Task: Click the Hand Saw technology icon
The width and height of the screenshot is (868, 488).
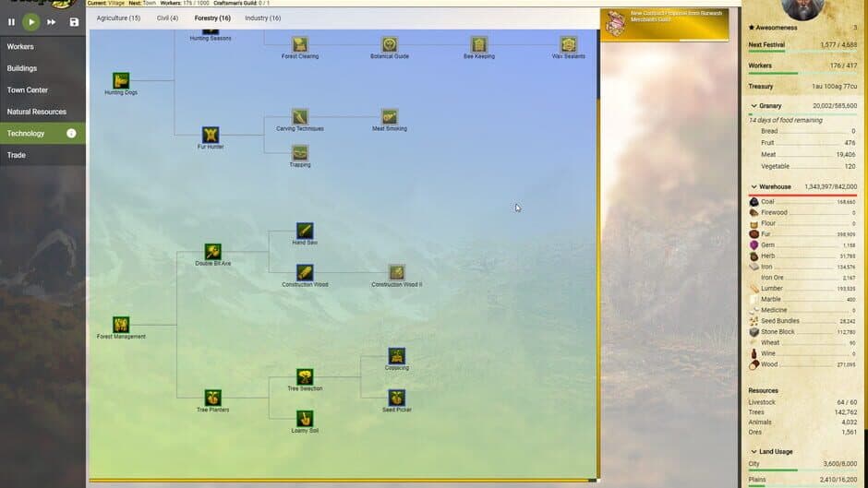Action: pyautogui.click(x=305, y=231)
